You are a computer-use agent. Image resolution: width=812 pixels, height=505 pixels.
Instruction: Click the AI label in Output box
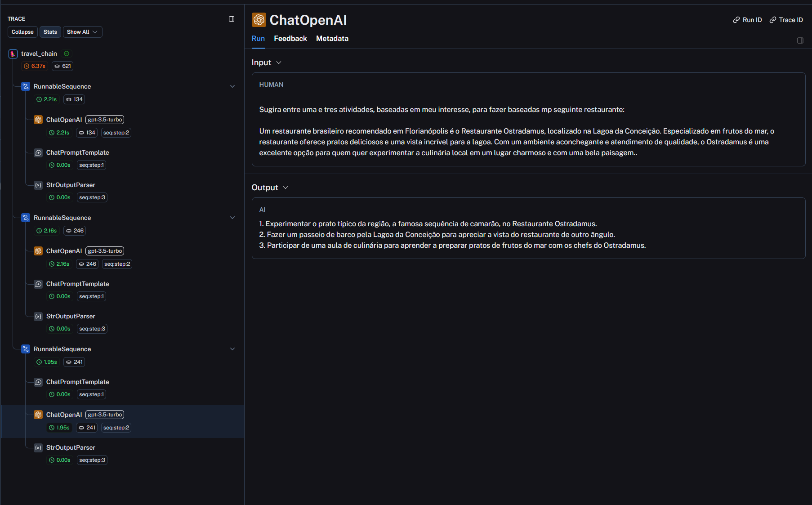pyautogui.click(x=263, y=210)
